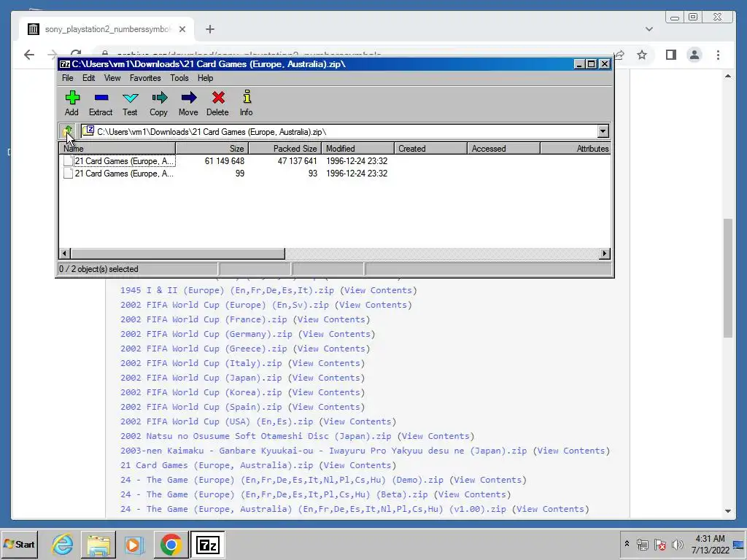Screen dimensions: 747x560
Task: Go up one folder level in 7-Zip
Action: (68, 131)
